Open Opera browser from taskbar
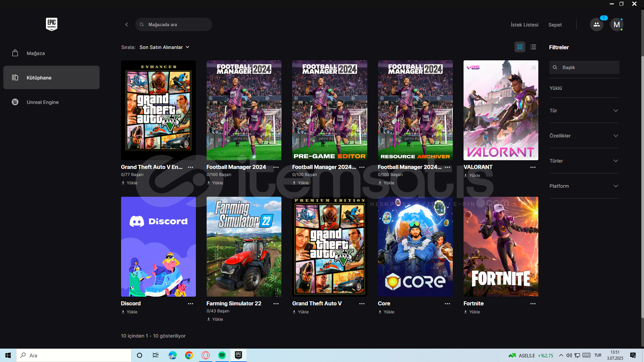Screen dimensions: 644x362 pyautogui.click(x=206, y=355)
